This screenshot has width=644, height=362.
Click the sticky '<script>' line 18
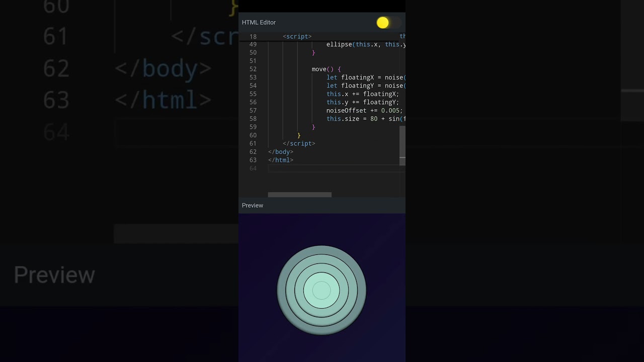(297, 37)
